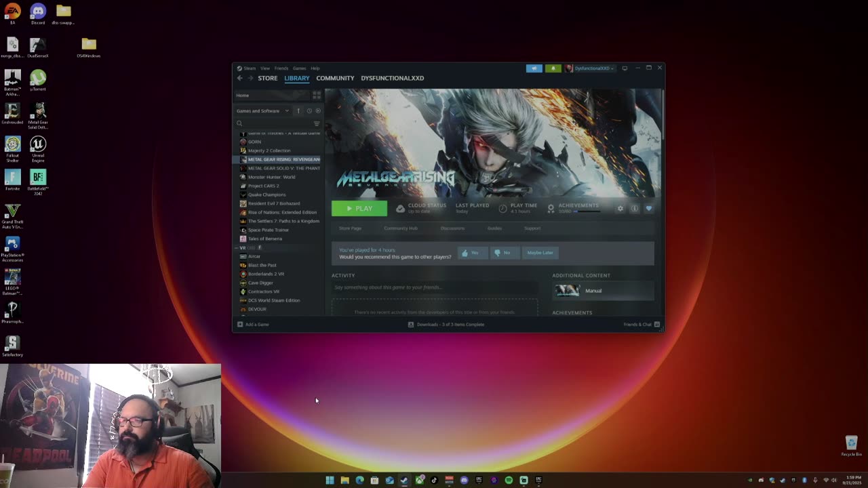868x488 pixels.
Task: Open the Friends menu
Action: click(281, 68)
